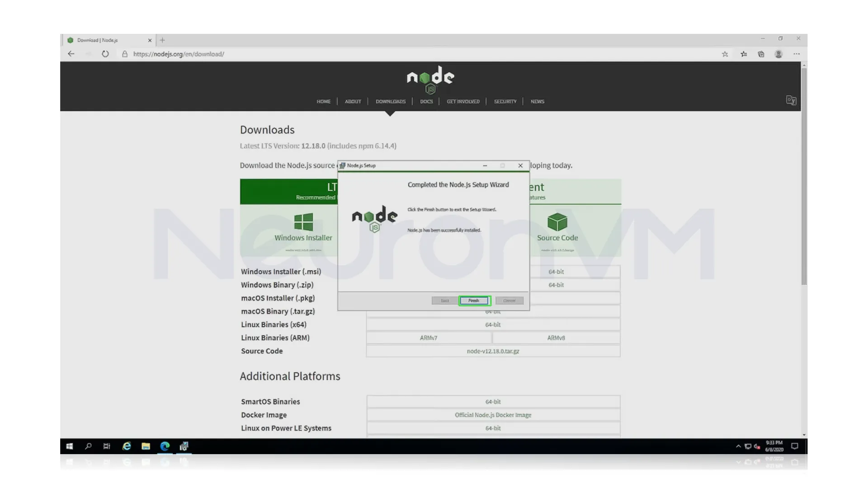Click the Back button in Node.js Setup

(x=445, y=300)
